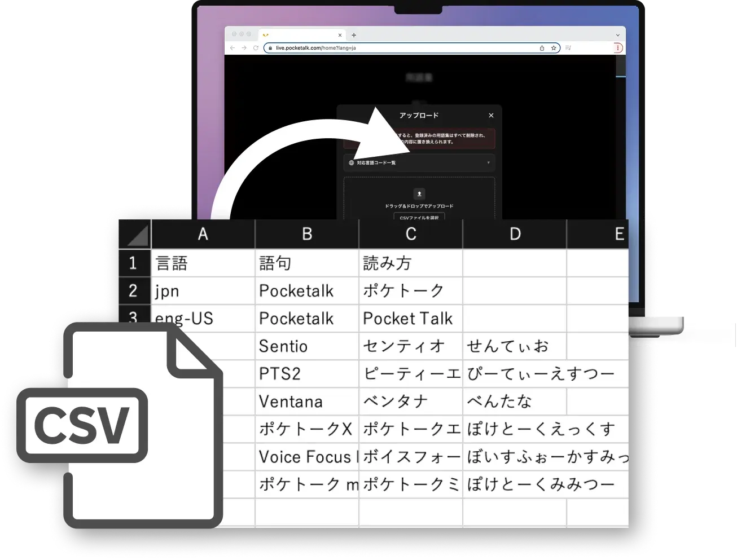This screenshot has width=737, height=560.
Task: Click the cell containing Ventana
Action: point(307,401)
